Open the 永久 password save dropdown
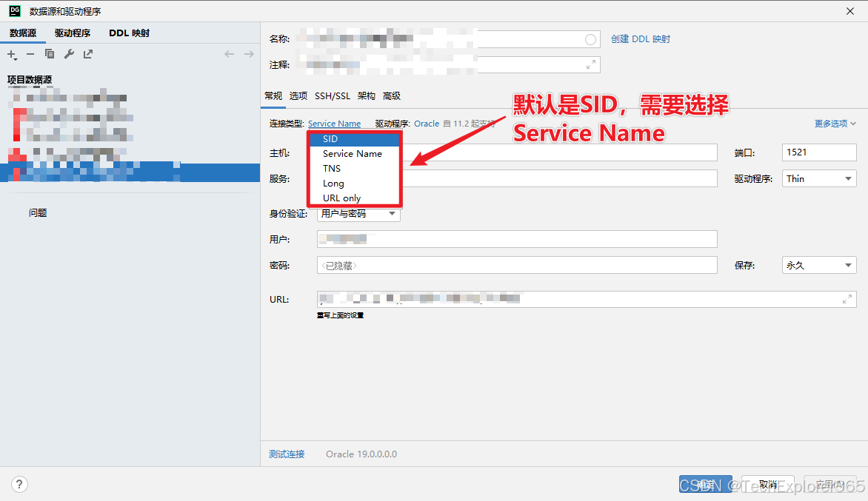868x501 pixels. point(818,264)
